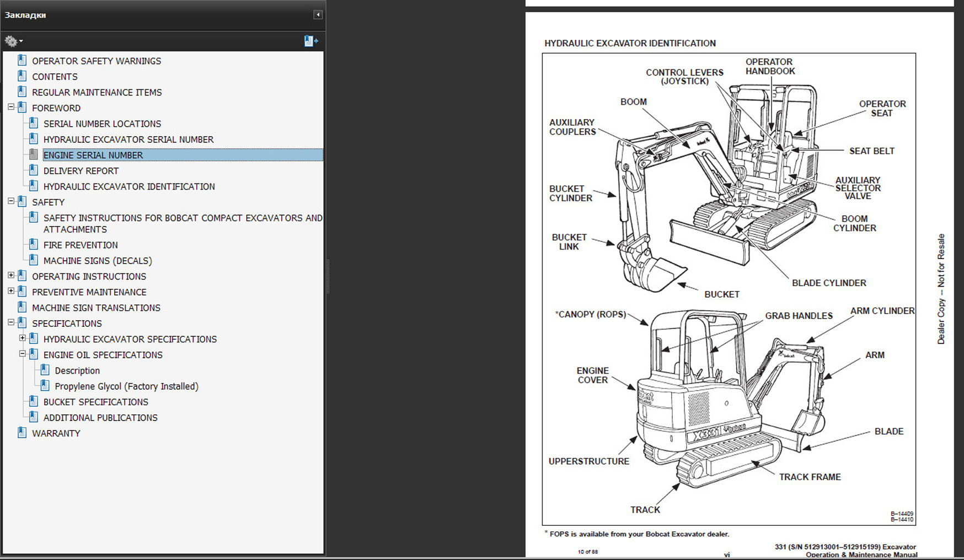This screenshot has height=560, width=964.
Task: Go to HYDRAULIC EXCAVATOR IDENTIFICATION bookmark
Action: pyautogui.click(x=129, y=187)
